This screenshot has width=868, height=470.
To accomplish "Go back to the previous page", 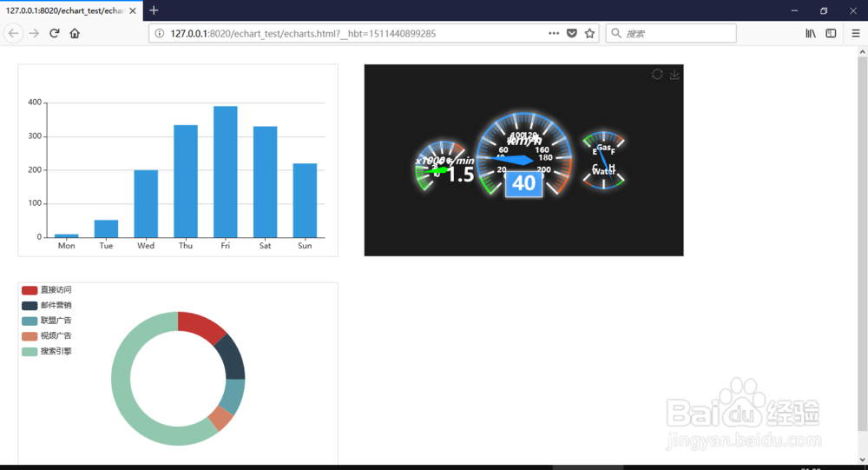I will click(x=13, y=33).
